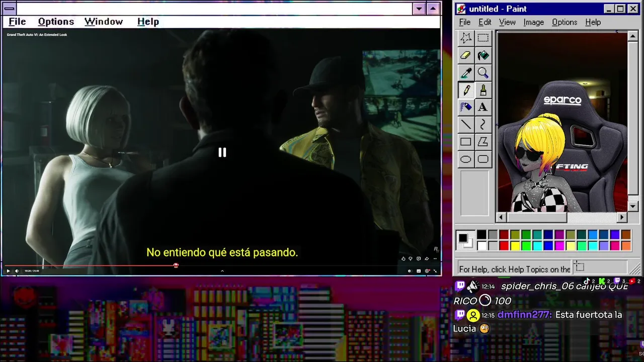This screenshot has width=644, height=362.
Task: Click chat username dmfinn277
Action: 525,315
